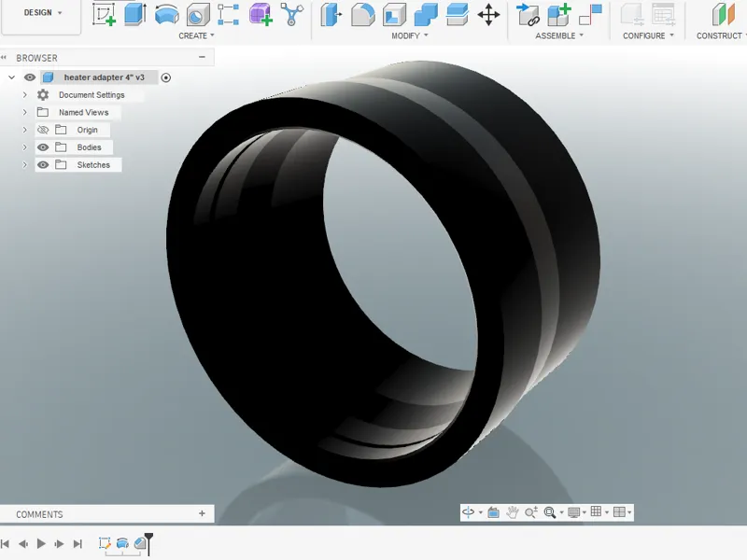Collapse the BROWSER panel with double arrows
Screen dimensions: 747x560
tap(4, 58)
